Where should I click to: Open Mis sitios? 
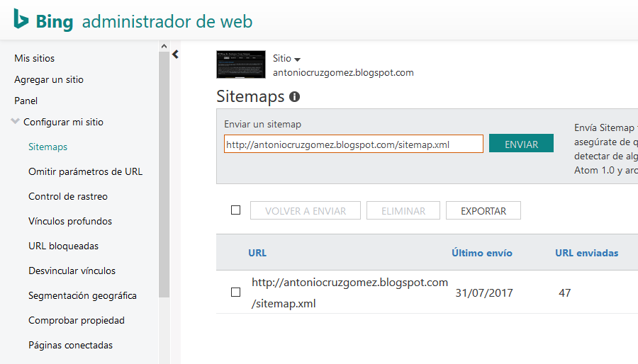click(x=34, y=59)
